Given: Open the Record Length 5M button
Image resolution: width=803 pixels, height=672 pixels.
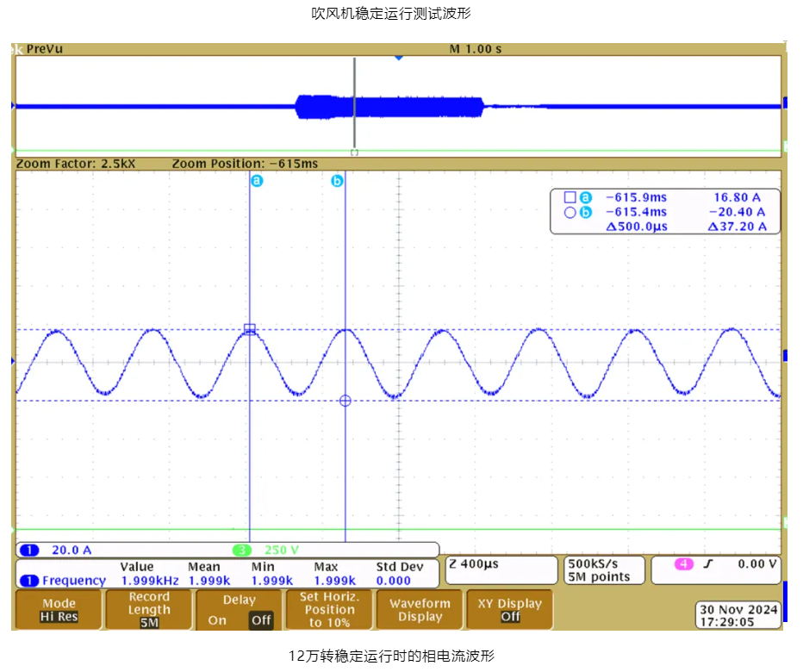Looking at the screenshot, I should pyautogui.click(x=149, y=609).
